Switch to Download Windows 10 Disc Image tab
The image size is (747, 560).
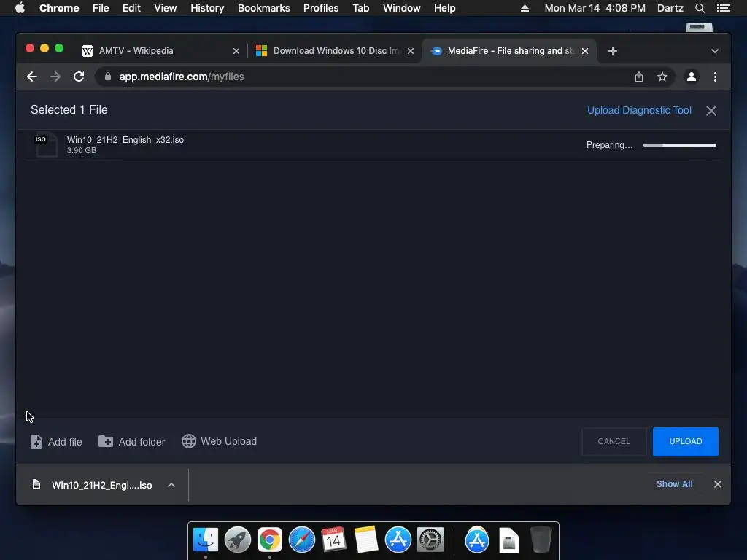pyautogui.click(x=336, y=51)
